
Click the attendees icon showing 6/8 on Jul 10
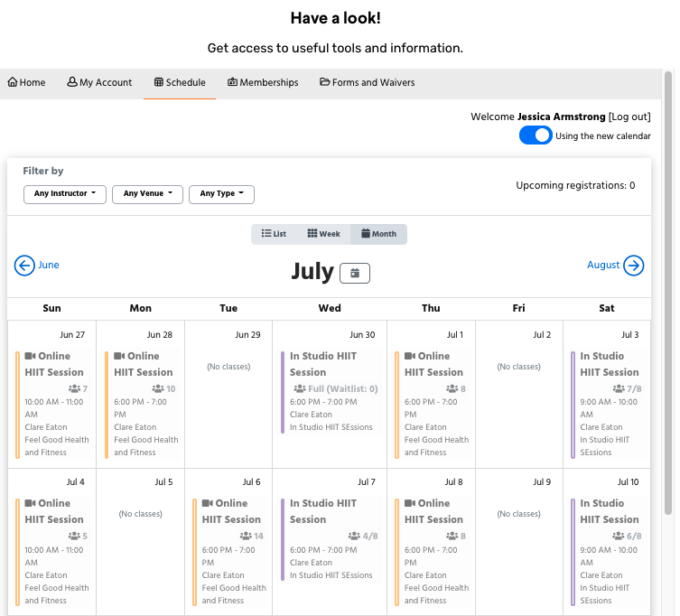pos(619,537)
